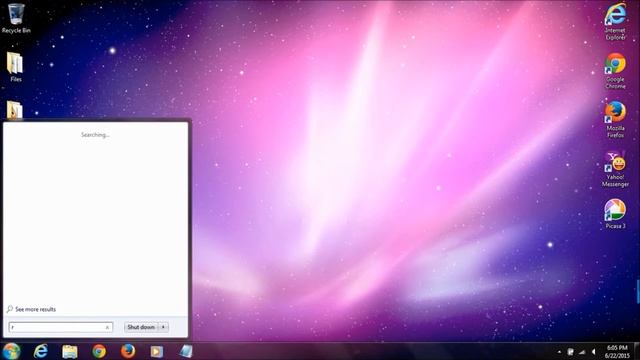Open the network signal tray icon
The image size is (640, 360).
(582, 352)
